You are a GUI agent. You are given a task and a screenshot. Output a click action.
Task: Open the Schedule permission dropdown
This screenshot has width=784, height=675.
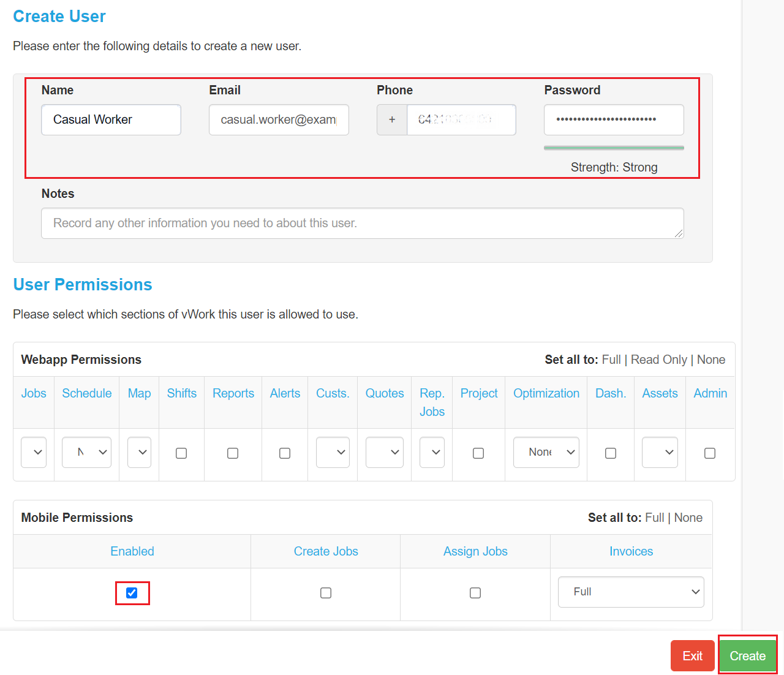(86, 452)
